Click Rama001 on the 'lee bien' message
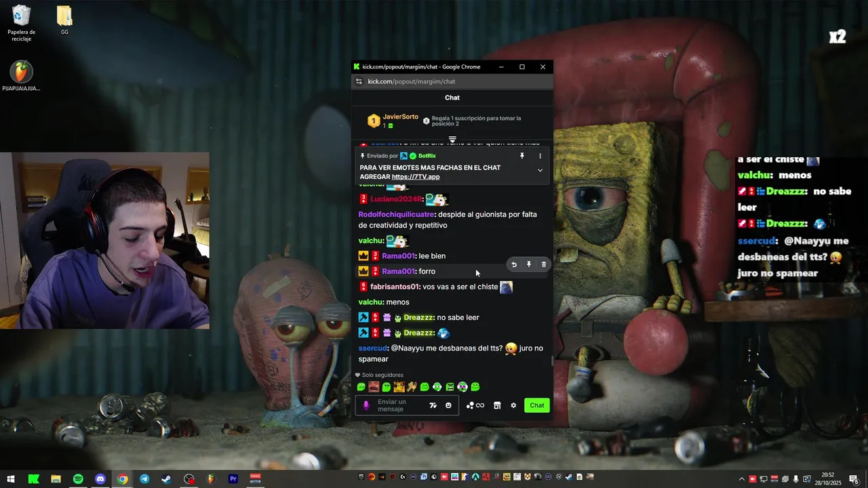Screen dimensions: 868x488 (398, 256)
